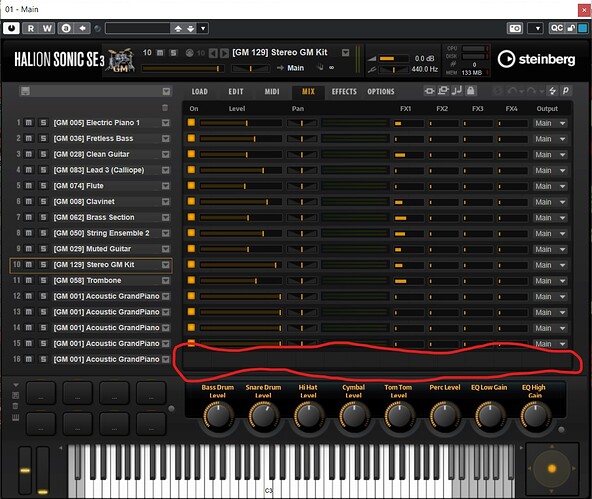The image size is (592, 499).
Task: Load previous program with left arrow
Action: pyautogui.click(x=213, y=53)
